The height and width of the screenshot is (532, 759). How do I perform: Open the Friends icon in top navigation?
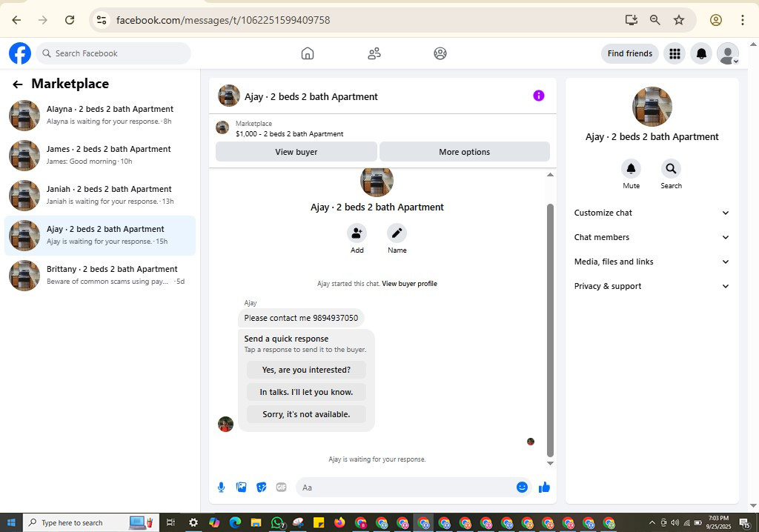point(374,53)
